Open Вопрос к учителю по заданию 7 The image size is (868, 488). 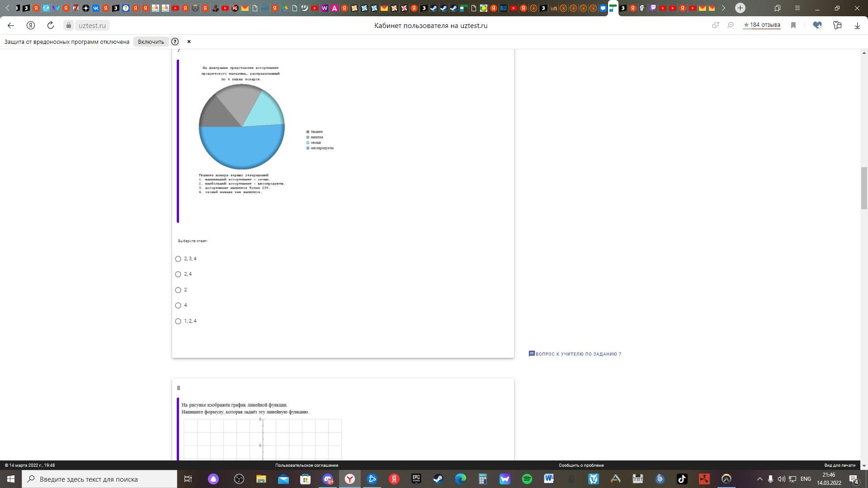coord(575,354)
